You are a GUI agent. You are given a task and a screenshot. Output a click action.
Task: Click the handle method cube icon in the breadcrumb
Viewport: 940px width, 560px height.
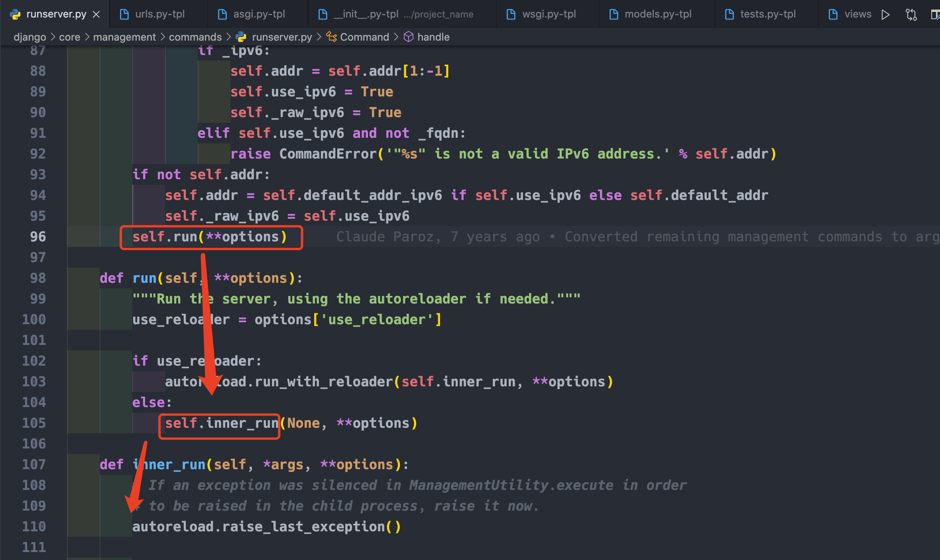(x=409, y=37)
